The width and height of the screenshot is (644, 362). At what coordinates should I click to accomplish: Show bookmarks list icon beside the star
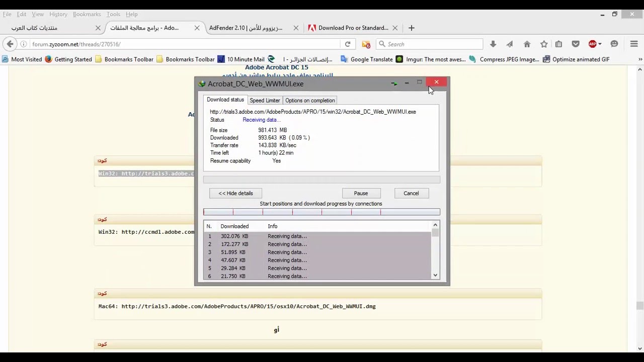point(558,44)
